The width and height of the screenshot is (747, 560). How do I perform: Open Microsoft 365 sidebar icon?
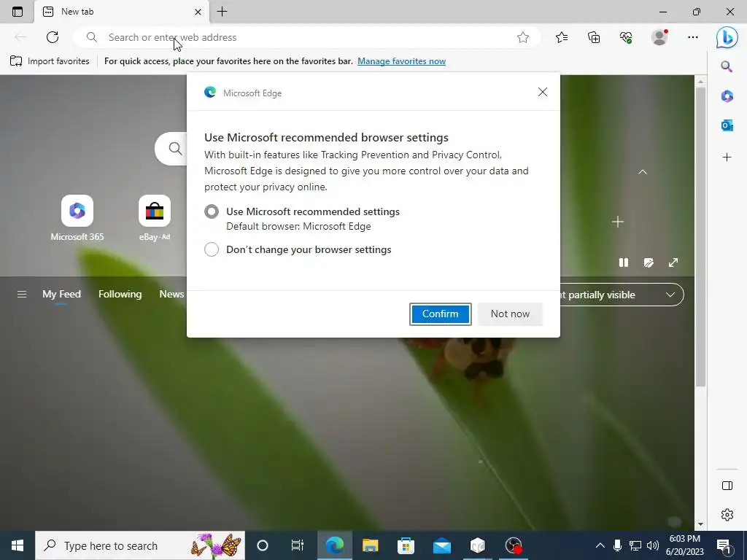[727, 96]
